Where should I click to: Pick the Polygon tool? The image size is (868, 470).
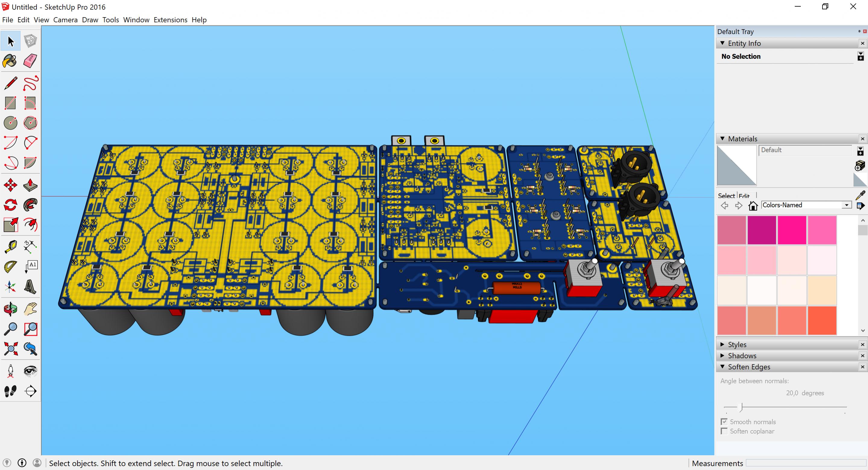[30, 123]
